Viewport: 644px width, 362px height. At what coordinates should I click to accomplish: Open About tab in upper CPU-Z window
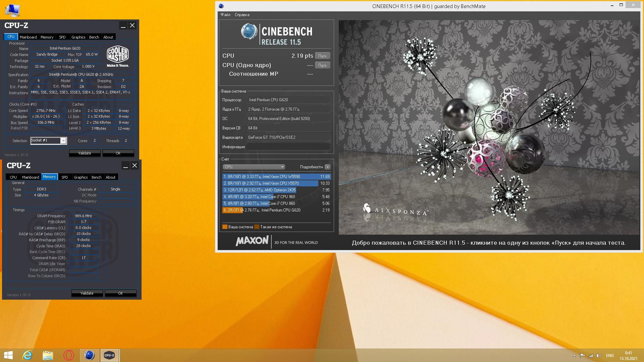pos(108,37)
